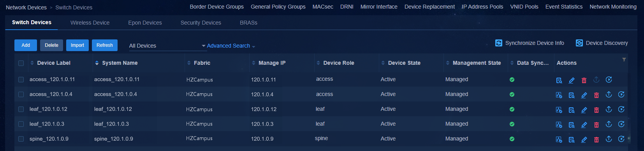
Task: Sort by the Device Role column
Action: [x=339, y=63]
